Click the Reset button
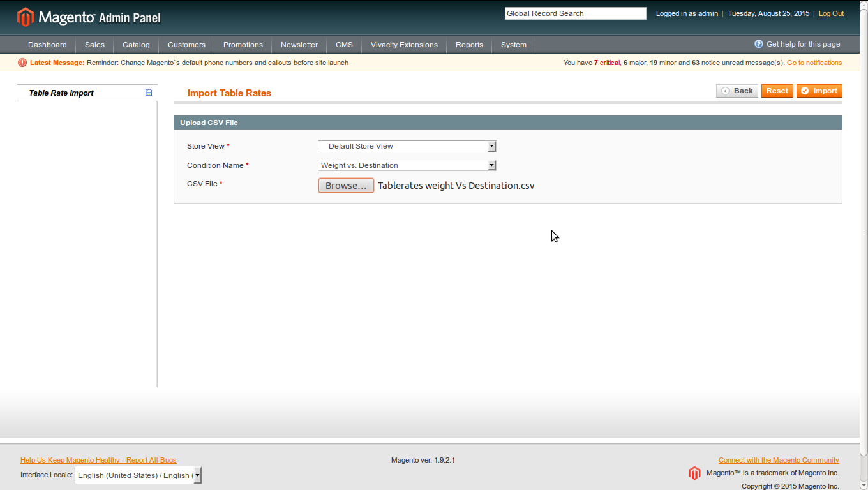This screenshot has width=868, height=490. pyautogui.click(x=777, y=91)
